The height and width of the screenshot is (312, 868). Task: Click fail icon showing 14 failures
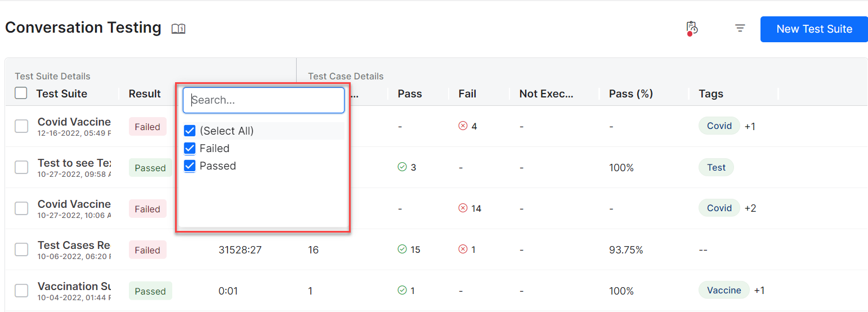click(463, 208)
